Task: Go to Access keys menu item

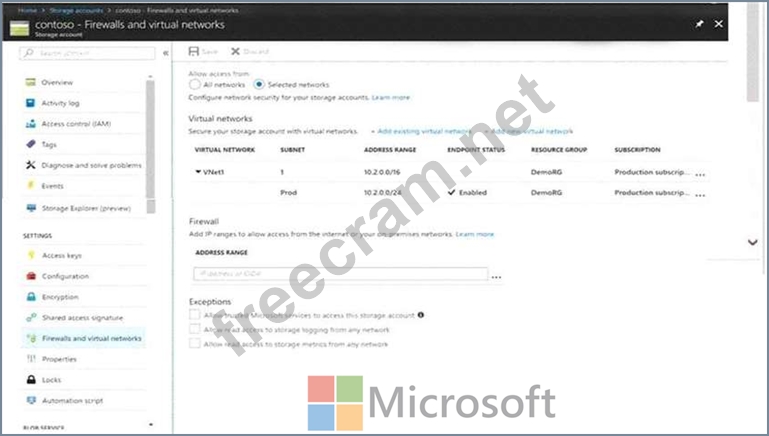Action: tap(62, 256)
